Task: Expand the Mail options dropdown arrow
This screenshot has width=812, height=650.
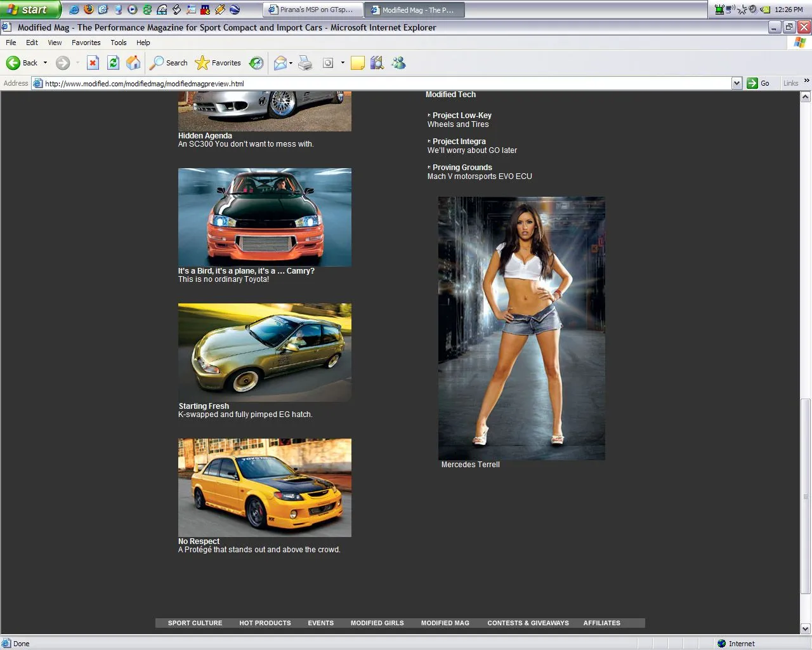Action: click(291, 63)
